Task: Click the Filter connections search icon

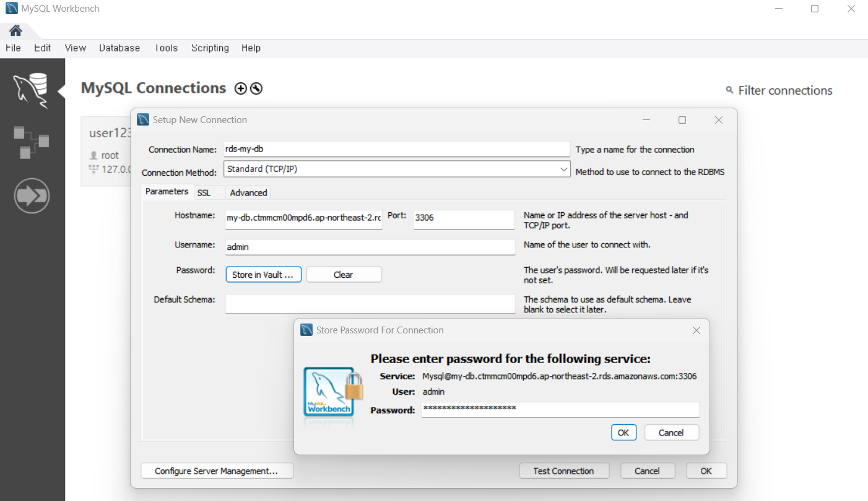Action: pyautogui.click(x=729, y=90)
